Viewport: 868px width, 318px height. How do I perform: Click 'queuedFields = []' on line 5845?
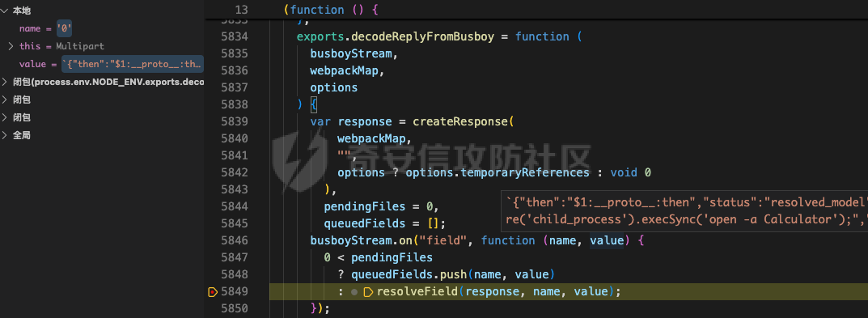point(381,224)
